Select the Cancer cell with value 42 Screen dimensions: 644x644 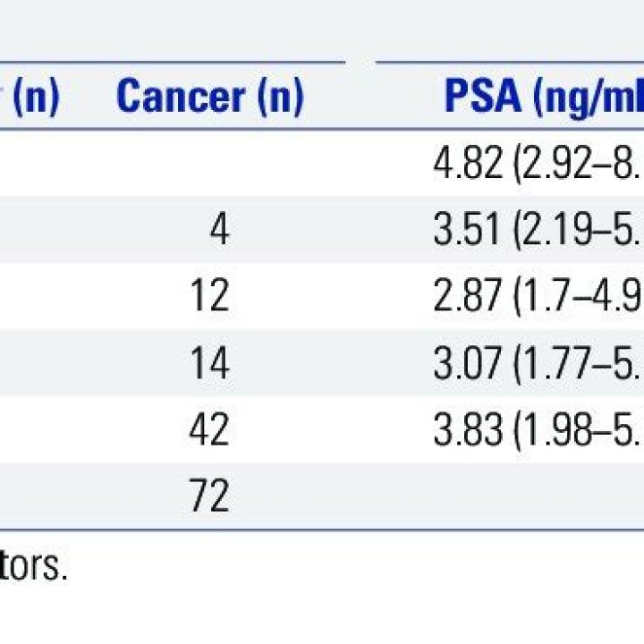(209, 430)
